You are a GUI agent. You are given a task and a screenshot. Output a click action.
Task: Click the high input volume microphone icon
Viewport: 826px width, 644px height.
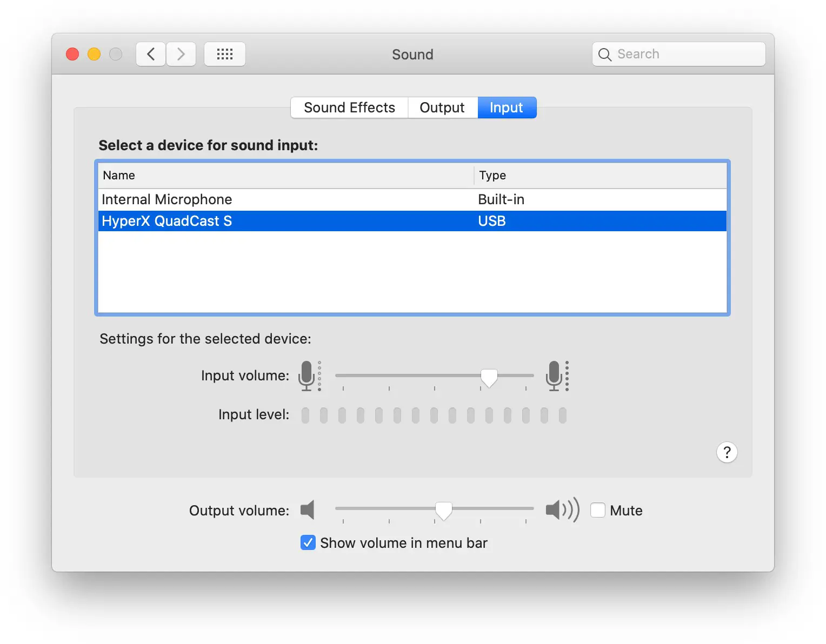[x=555, y=375]
